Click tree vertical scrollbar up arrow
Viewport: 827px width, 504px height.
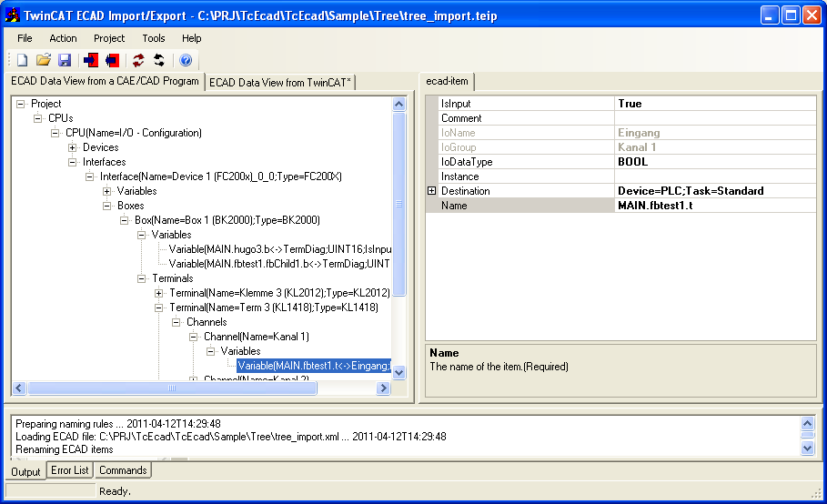click(399, 104)
